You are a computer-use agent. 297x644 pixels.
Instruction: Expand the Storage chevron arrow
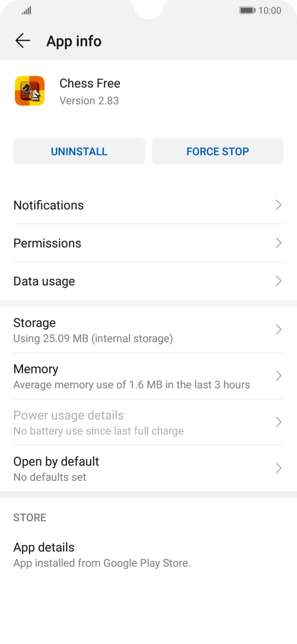(x=279, y=330)
